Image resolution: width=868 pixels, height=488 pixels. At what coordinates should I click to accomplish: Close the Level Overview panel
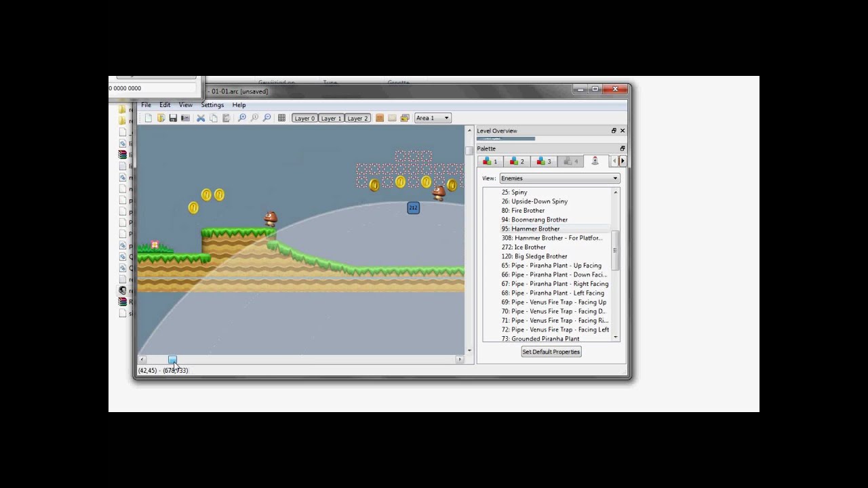623,131
